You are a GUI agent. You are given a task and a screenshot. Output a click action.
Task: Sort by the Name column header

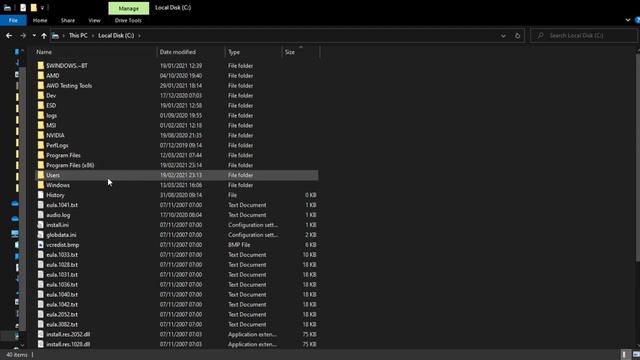44,52
